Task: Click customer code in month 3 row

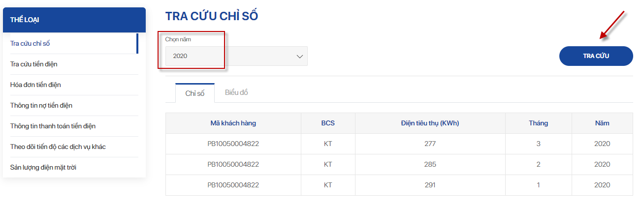Action: (233, 144)
